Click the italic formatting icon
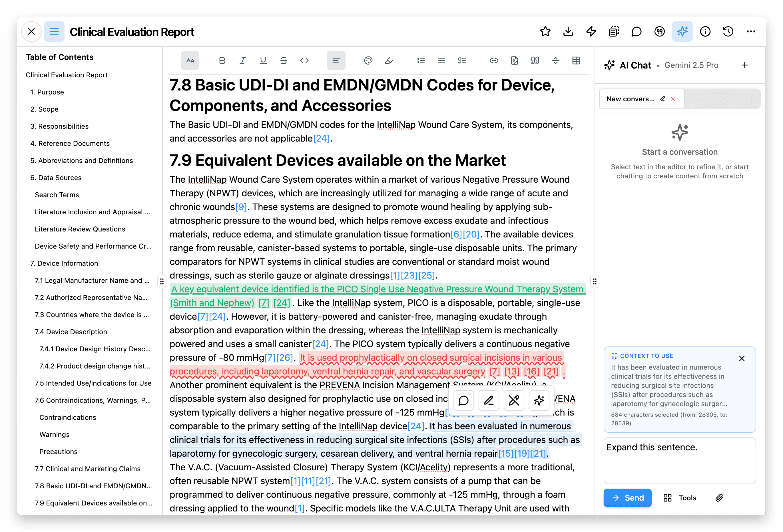 [x=242, y=61]
